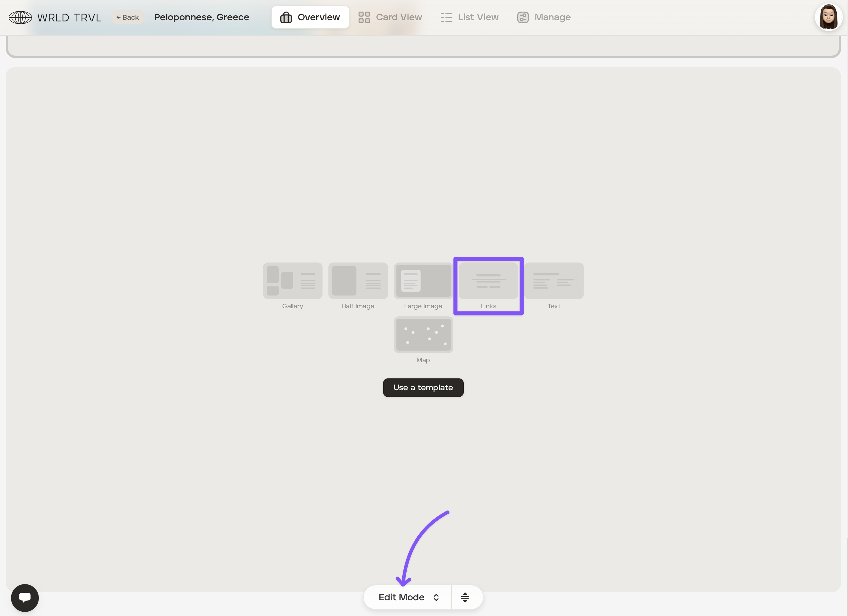
Task: Go back with the Back button
Action: [x=127, y=17]
